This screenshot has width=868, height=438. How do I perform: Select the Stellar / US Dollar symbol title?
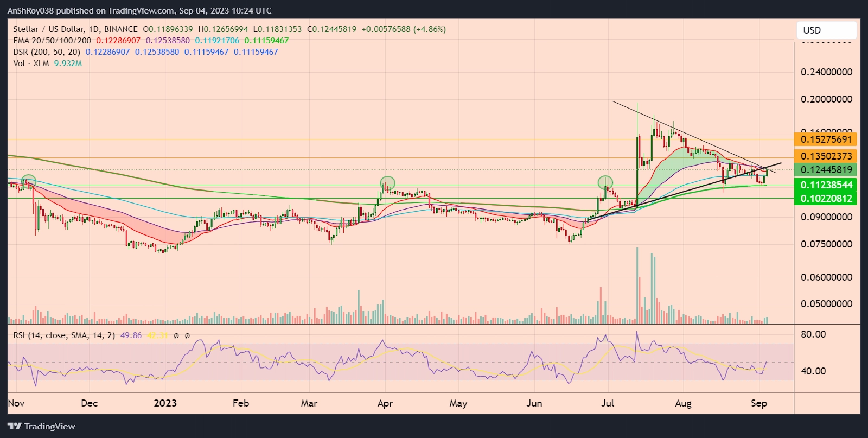pos(49,29)
